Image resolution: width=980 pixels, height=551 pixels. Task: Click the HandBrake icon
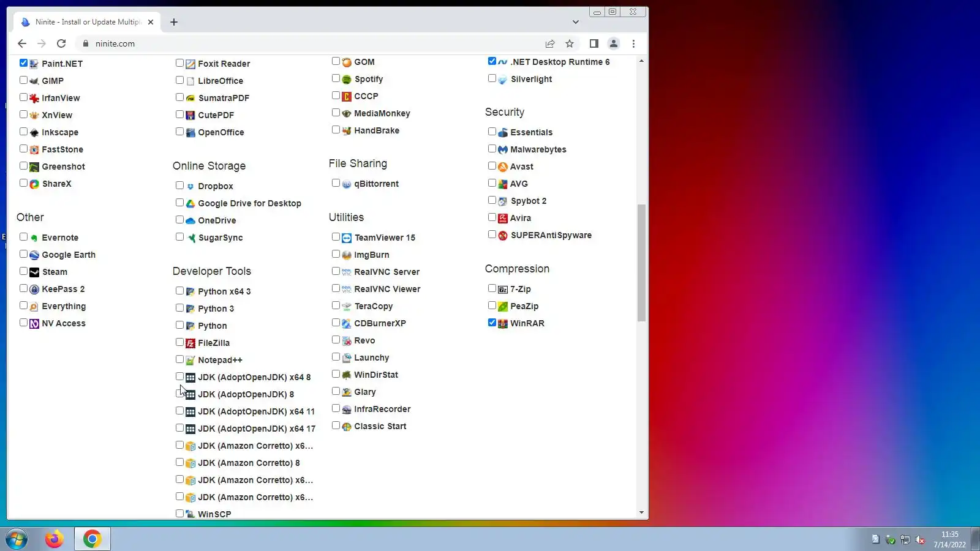347,130
